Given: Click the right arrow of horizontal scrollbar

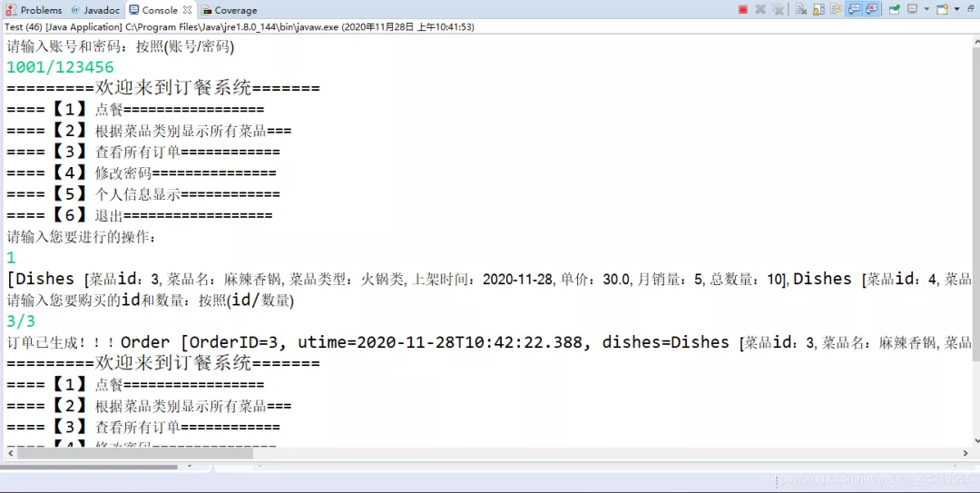Looking at the screenshot, I should point(965,453).
